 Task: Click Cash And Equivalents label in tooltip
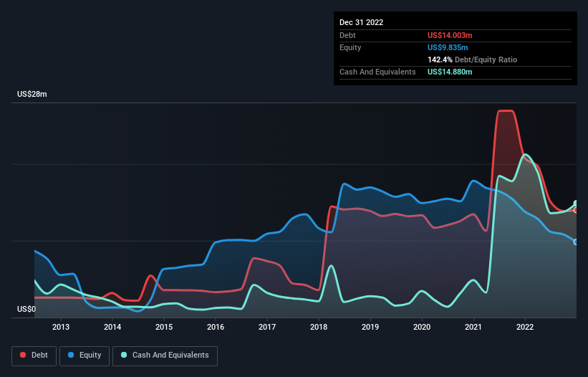point(377,72)
